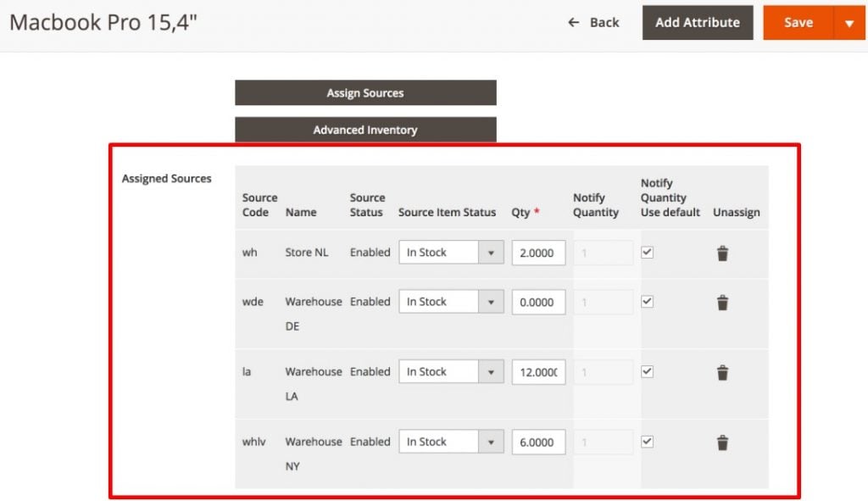The height and width of the screenshot is (501, 868).
Task: Unassign the Store NL source via trash icon
Action: point(722,252)
